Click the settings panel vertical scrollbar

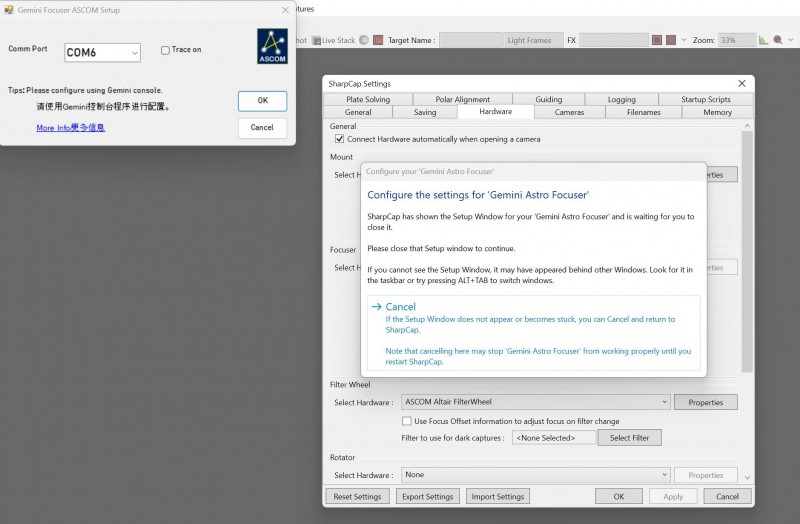(x=747, y=252)
